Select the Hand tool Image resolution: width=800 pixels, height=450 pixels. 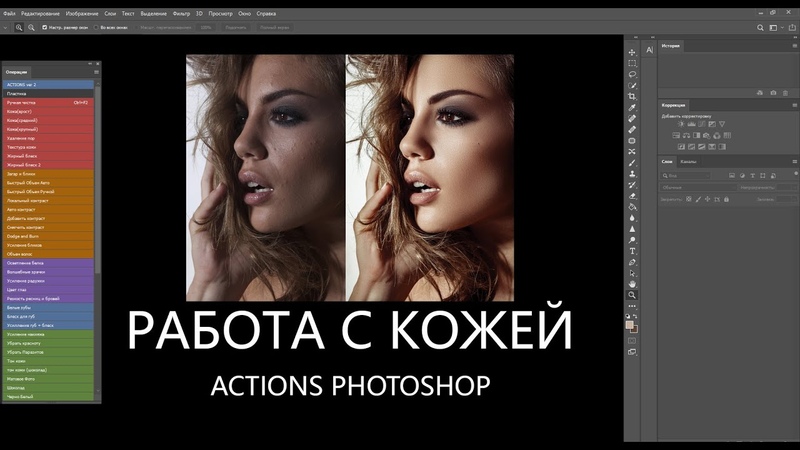632,284
